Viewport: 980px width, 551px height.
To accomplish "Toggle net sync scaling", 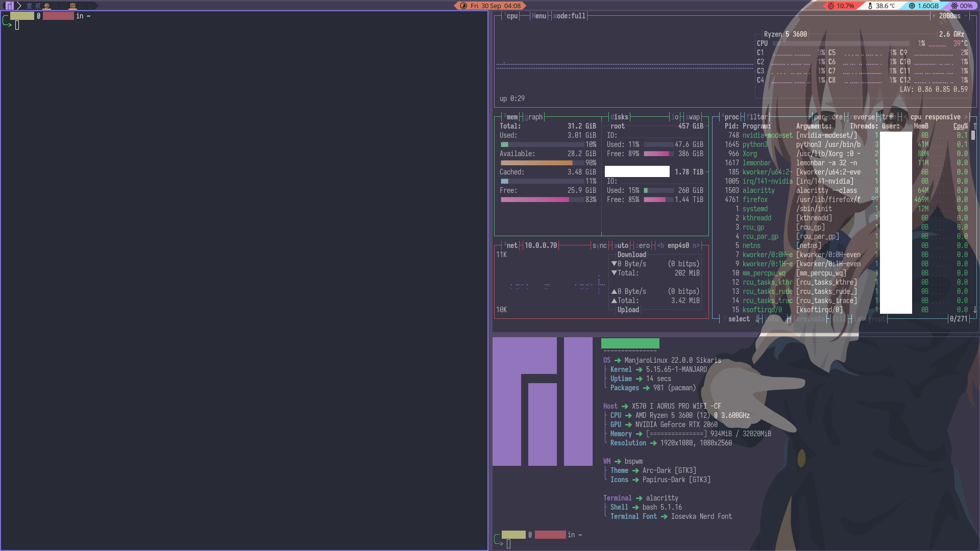I will coord(600,245).
